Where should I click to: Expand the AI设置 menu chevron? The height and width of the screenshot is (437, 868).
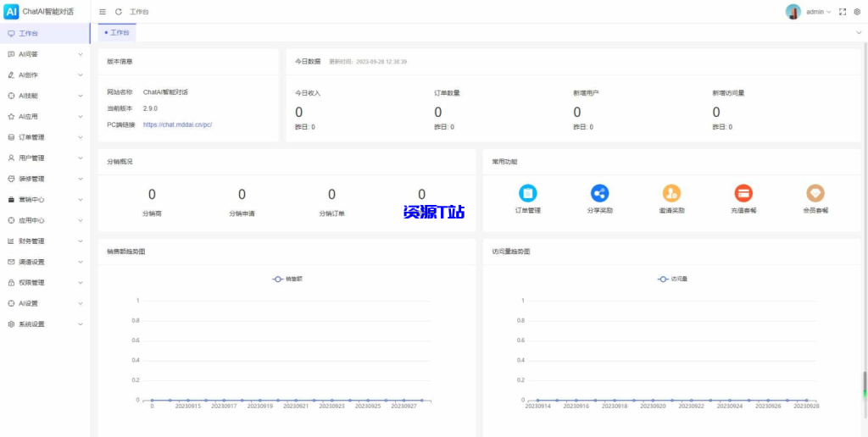(x=81, y=303)
